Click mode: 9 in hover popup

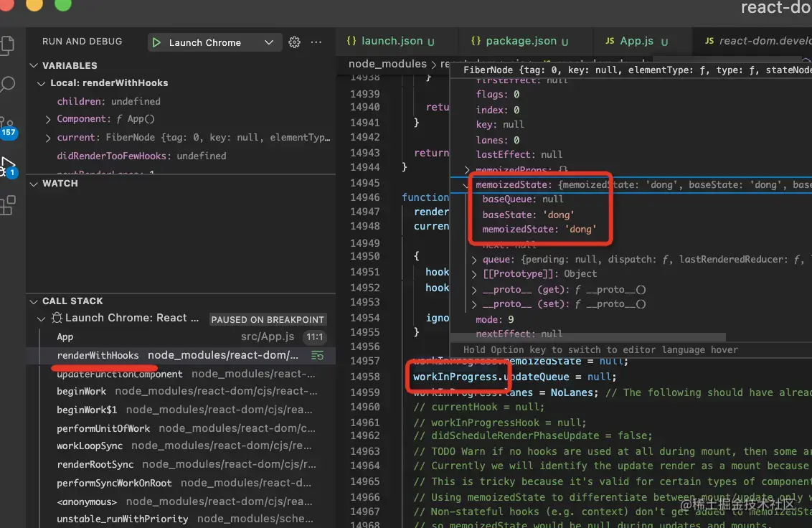494,319
